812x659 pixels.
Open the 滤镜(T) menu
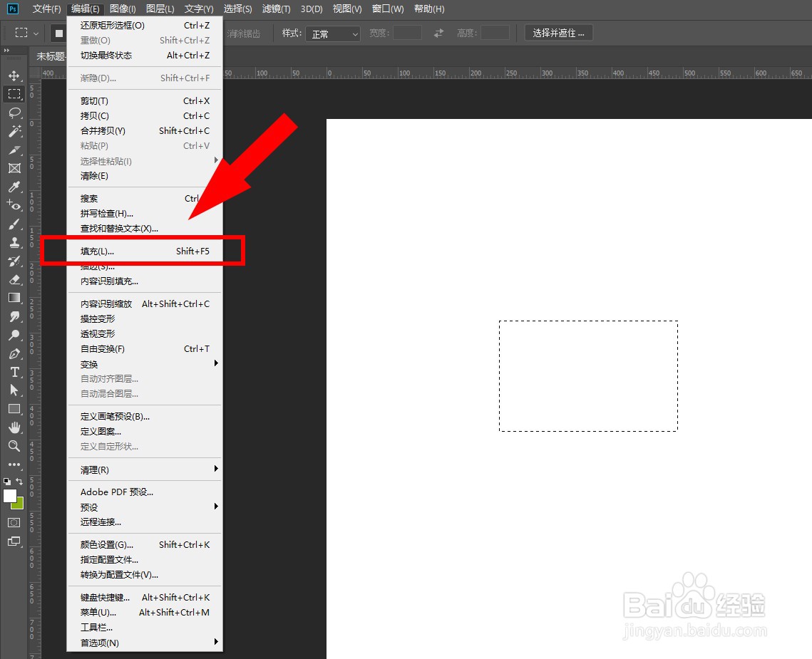click(276, 9)
